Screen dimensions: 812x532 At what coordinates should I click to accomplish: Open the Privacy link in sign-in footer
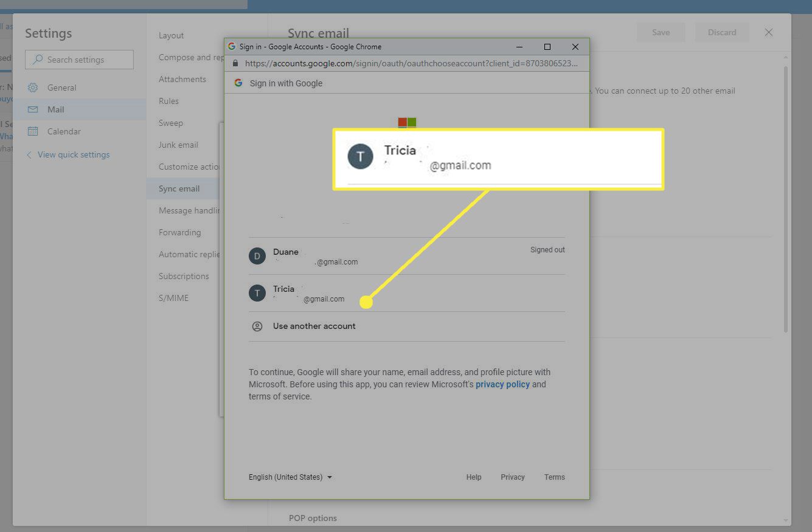pyautogui.click(x=513, y=477)
